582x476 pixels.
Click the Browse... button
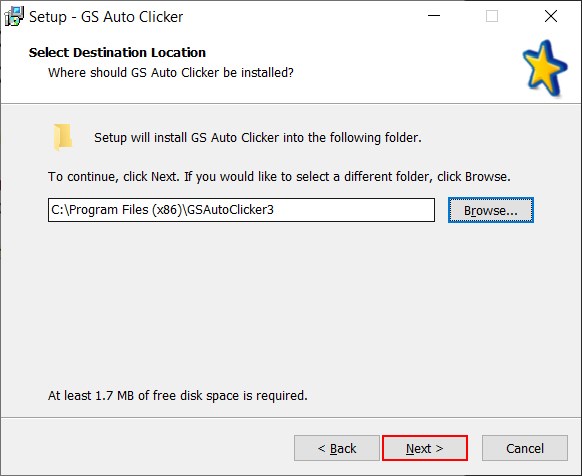[x=491, y=210]
